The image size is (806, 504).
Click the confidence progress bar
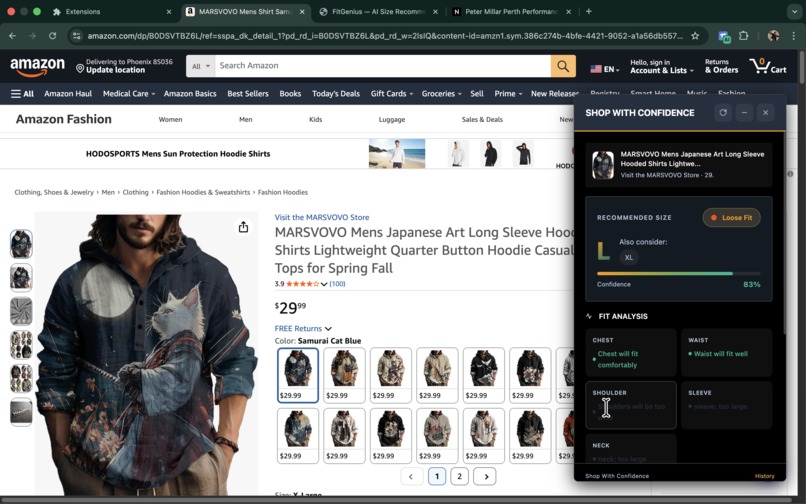point(679,274)
